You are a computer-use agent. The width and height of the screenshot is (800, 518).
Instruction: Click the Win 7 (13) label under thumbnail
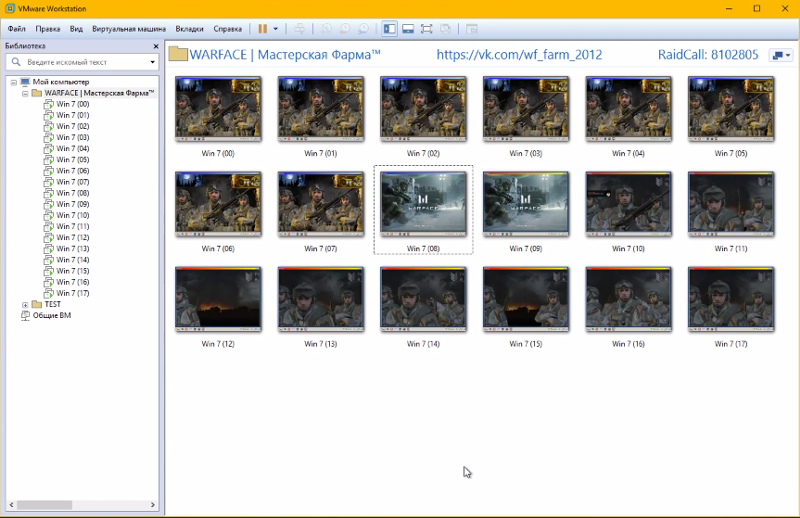[320, 344]
